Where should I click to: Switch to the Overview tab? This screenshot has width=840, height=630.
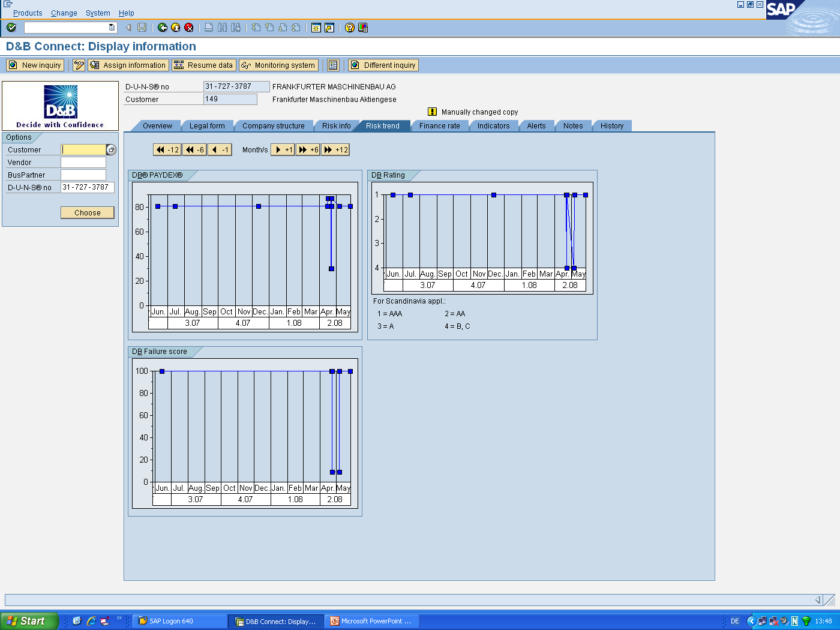point(157,126)
